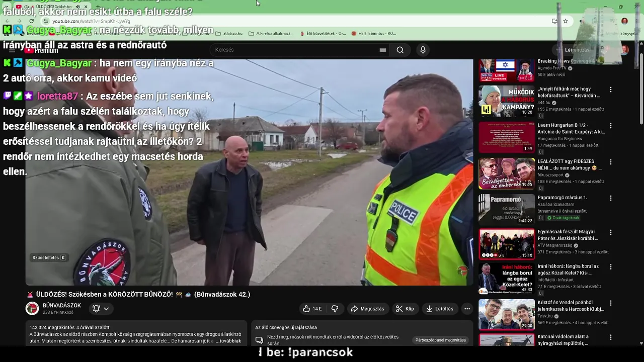
Task: Open Iráni háború InfoRádió video title
Action: click(x=568, y=269)
